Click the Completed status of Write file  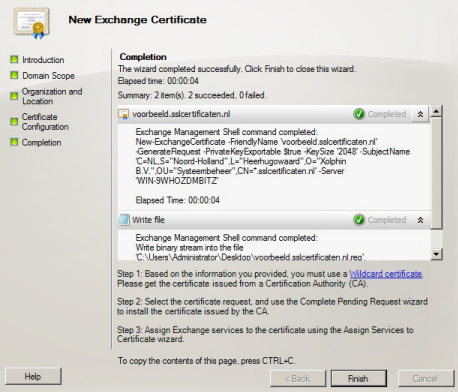click(387, 220)
